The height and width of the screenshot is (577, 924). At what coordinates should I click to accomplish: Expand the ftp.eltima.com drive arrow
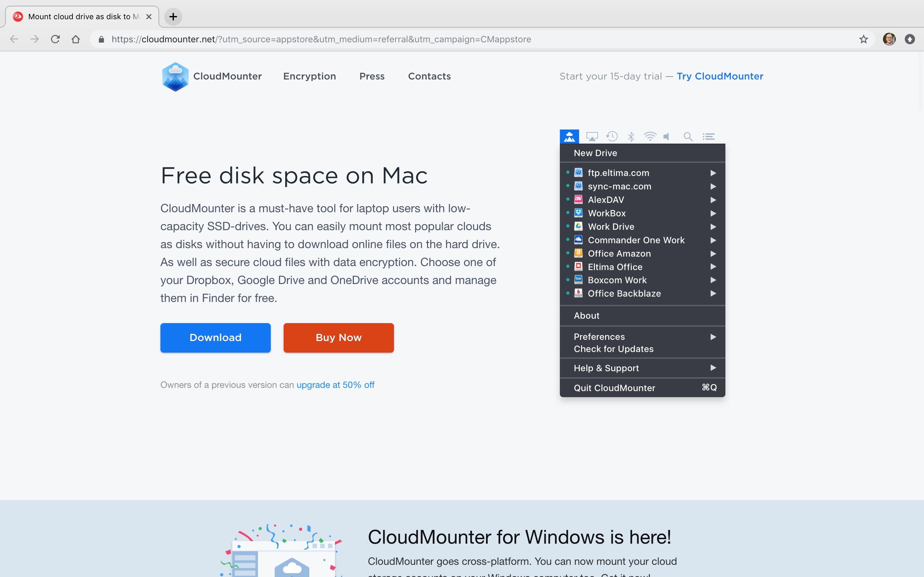pyautogui.click(x=713, y=173)
